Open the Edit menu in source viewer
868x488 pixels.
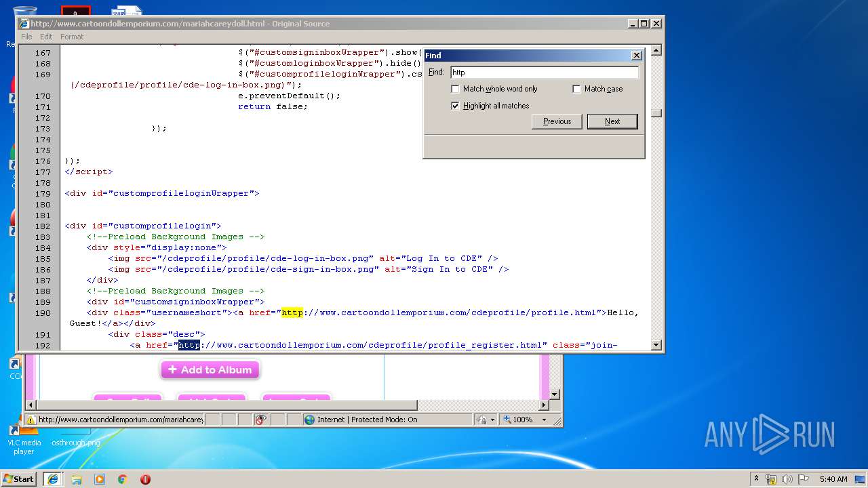pyautogui.click(x=46, y=37)
